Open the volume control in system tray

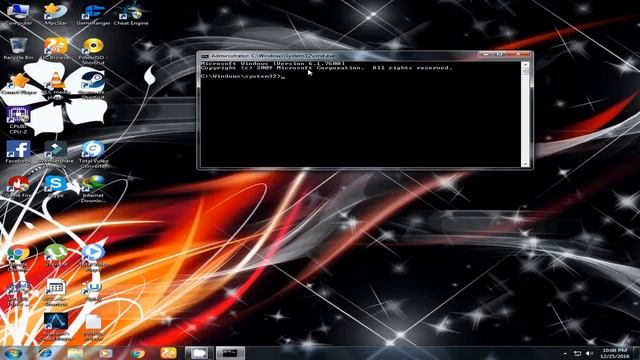pyautogui.click(x=589, y=353)
